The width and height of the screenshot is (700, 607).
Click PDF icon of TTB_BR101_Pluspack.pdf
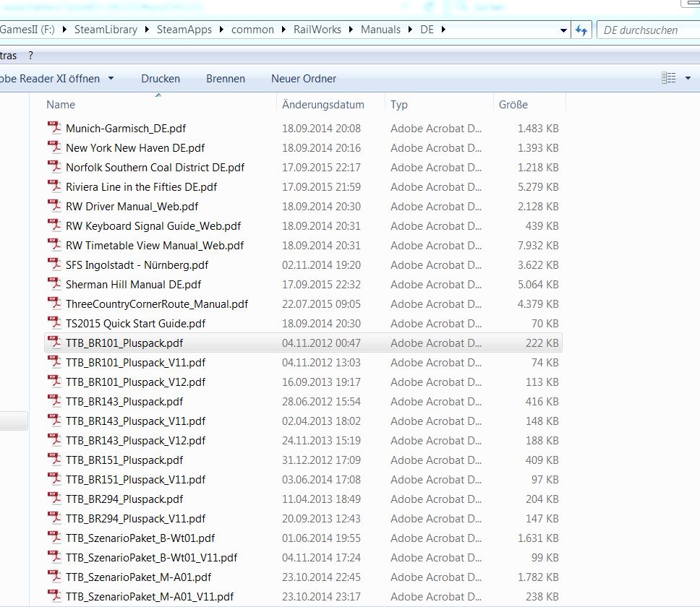pyautogui.click(x=54, y=343)
